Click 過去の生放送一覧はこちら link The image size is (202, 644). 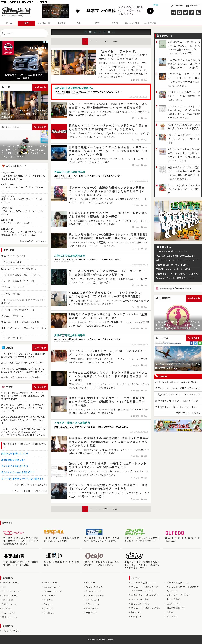point(33,240)
